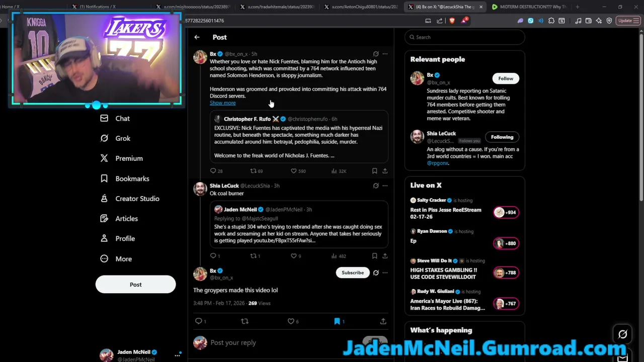Click the white Post button
Image resolution: width=644 pixels, height=362 pixels.
pyautogui.click(x=135, y=285)
